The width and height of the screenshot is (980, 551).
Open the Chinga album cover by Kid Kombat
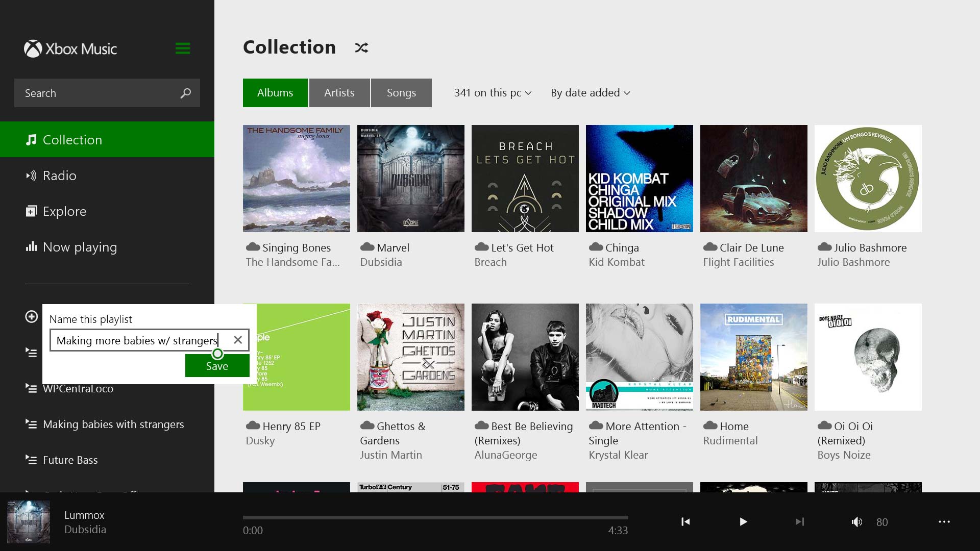click(639, 179)
